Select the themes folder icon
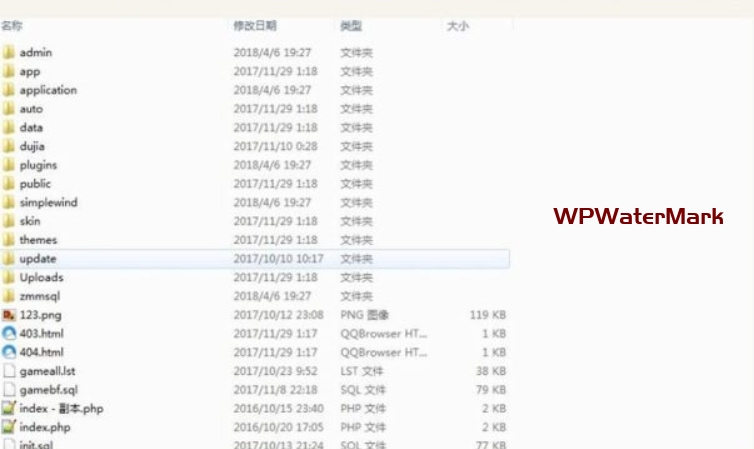This screenshot has width=754, height=449. tap(8, 240)
